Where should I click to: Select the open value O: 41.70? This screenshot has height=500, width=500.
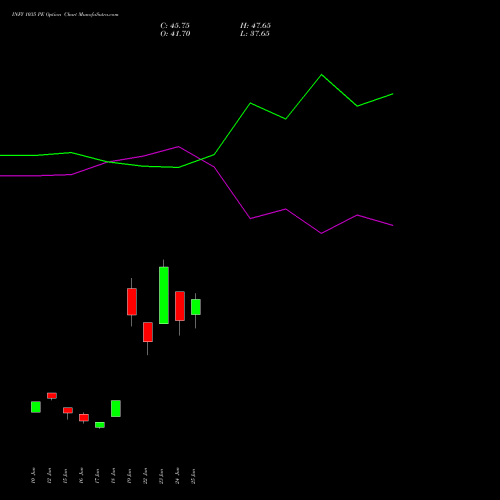(x=175, y=34)
